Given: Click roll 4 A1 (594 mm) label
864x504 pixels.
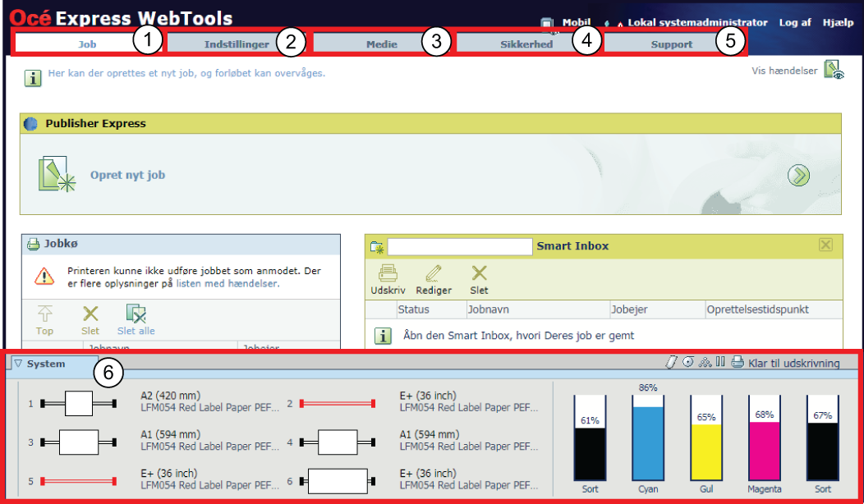Looking at the screenshot, I should pos(430,434).
